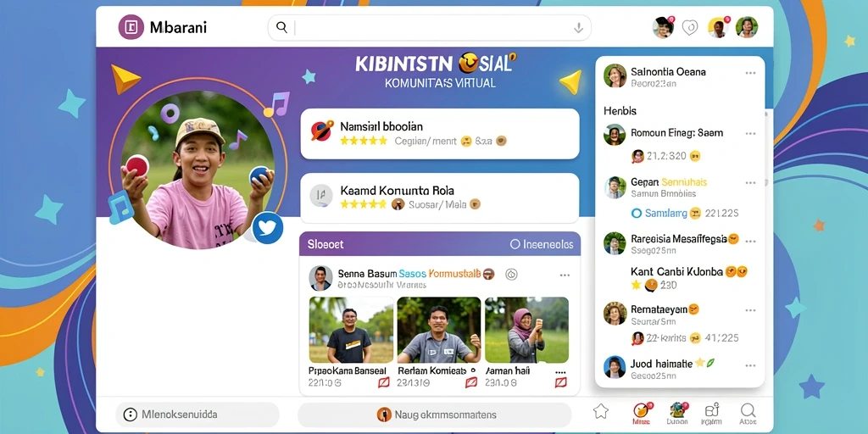Image resolution: width=868 pixels, height=434 pixels.
Task: Click the circular icon beside Senna Basum post title
Action: click(x=511, y=274)
